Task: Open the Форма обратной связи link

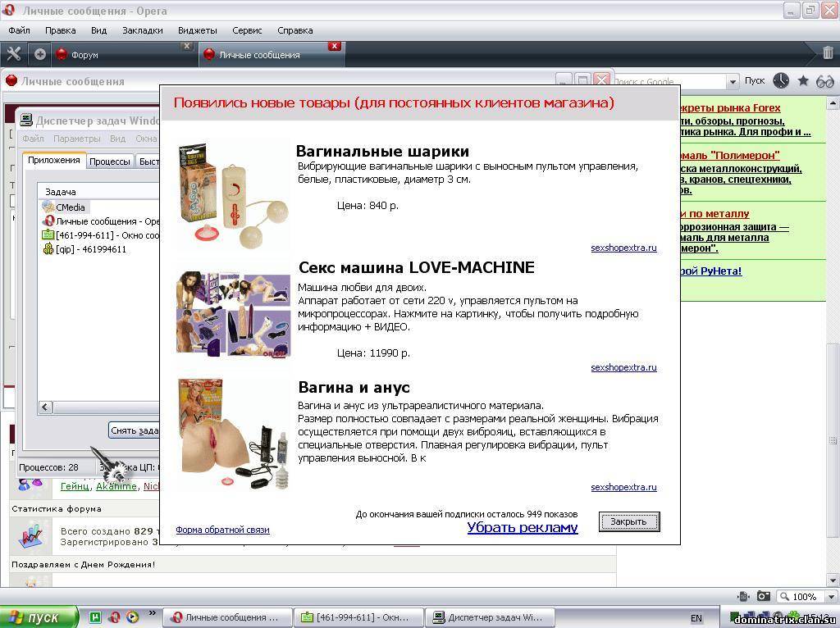Action: [222, 530]
